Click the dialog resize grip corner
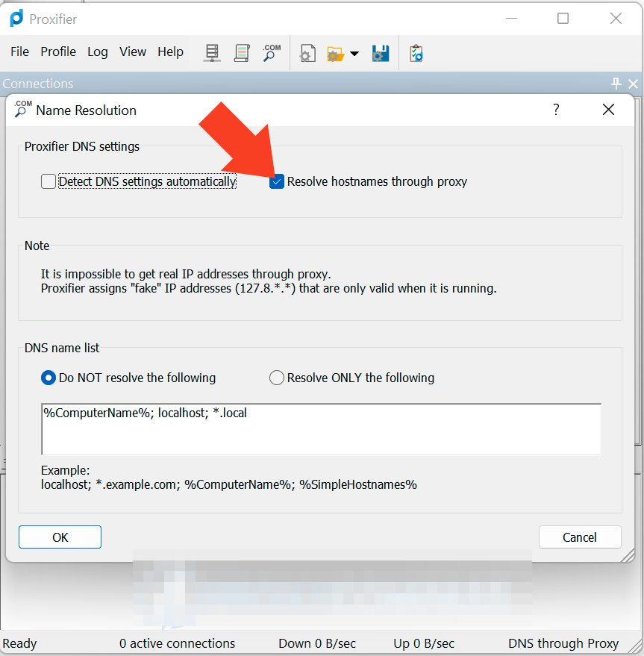 (x=628, y=555)
